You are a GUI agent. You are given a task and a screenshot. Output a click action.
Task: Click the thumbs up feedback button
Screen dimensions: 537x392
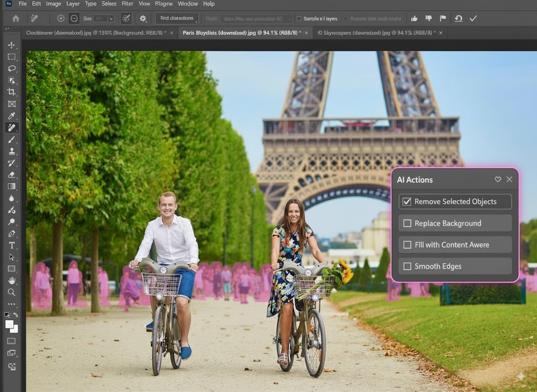click(414, 19)
